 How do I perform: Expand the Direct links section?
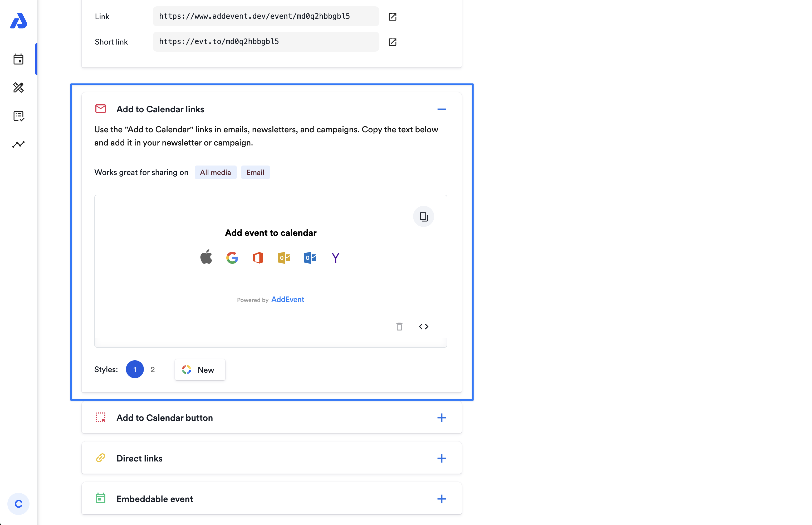(x=441, y=458)
